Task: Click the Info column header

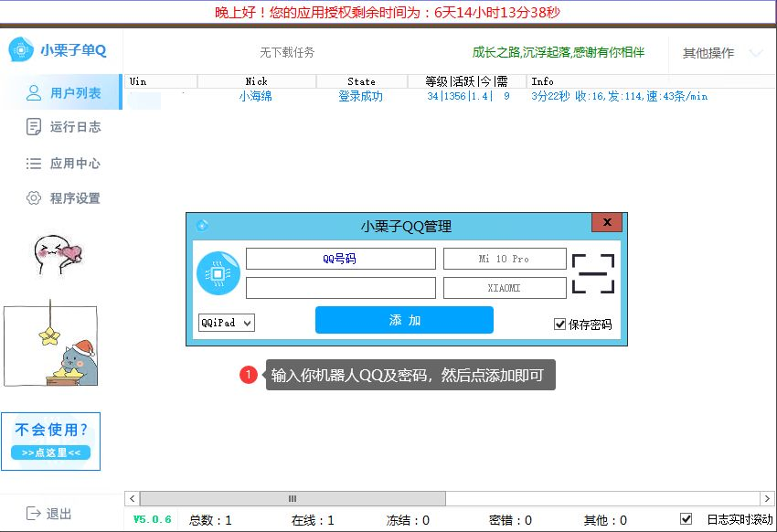Action: coord(650,81)
